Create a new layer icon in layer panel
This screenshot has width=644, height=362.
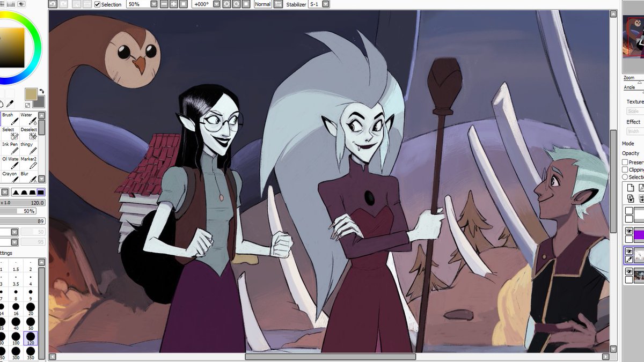(631, 188)
